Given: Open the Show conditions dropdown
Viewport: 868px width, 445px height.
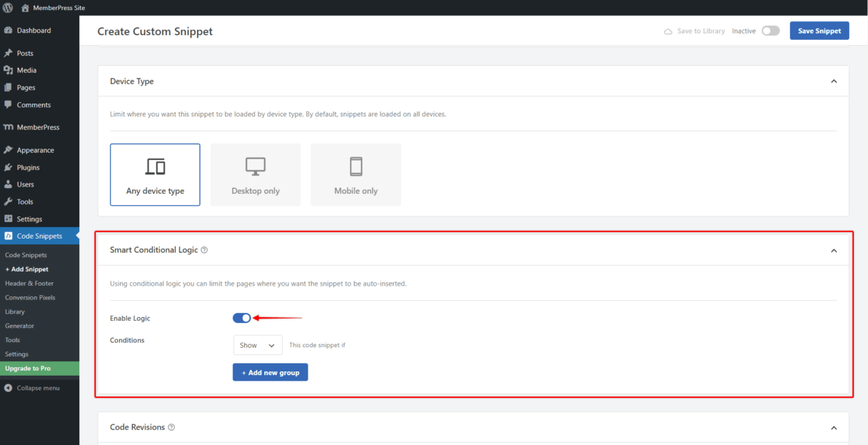Looking at the screenshot, I should click(258, 345).
